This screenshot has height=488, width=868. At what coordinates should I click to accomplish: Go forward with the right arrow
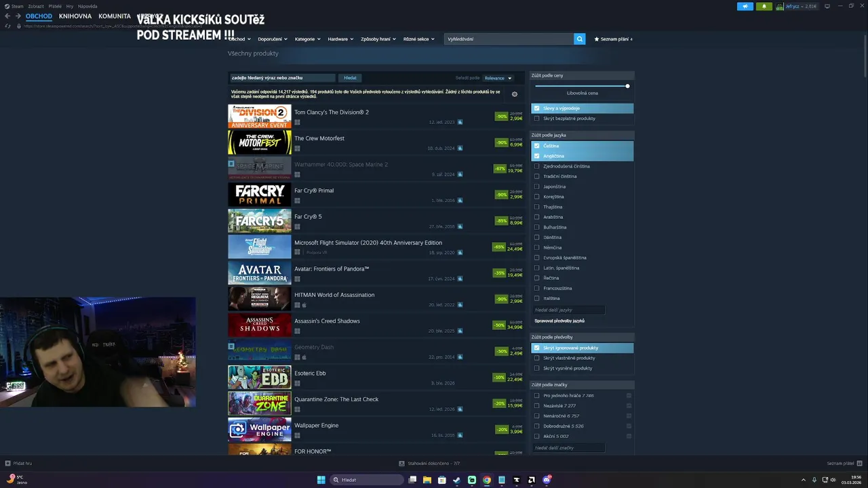coord(18,16)
